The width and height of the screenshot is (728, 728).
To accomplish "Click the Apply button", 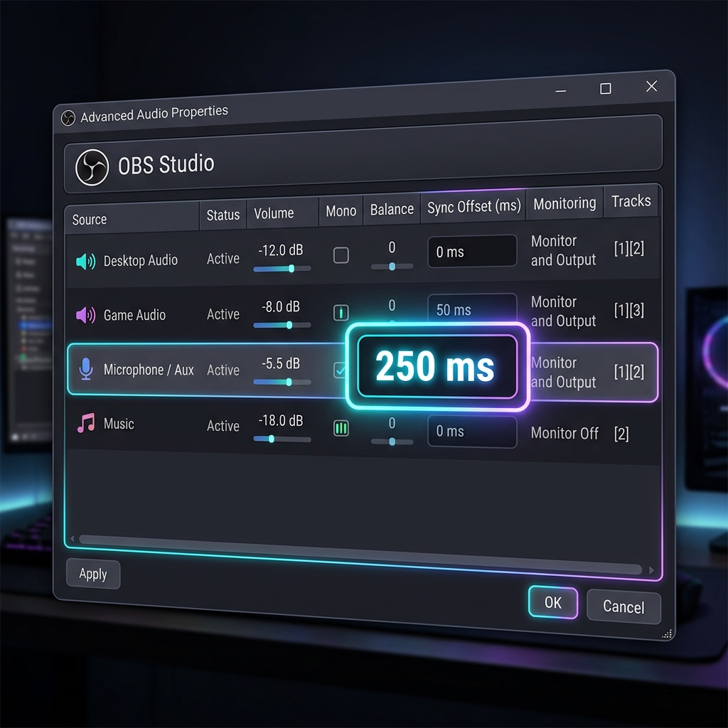I will coord(93,574).
